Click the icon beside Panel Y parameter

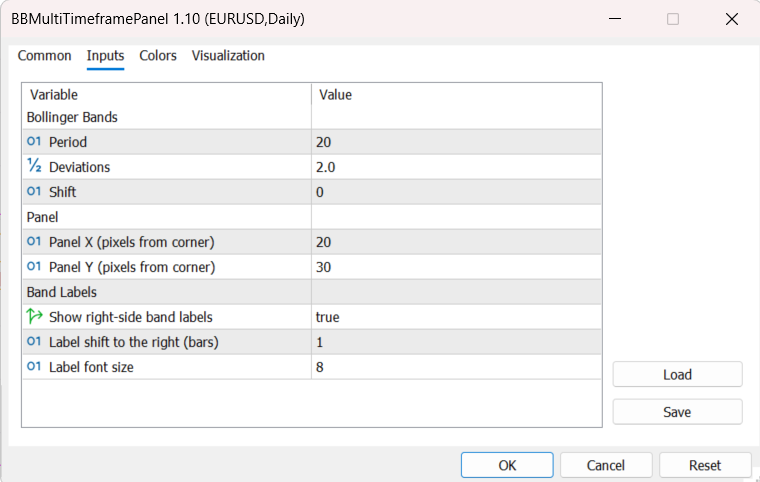click(34, 267)
